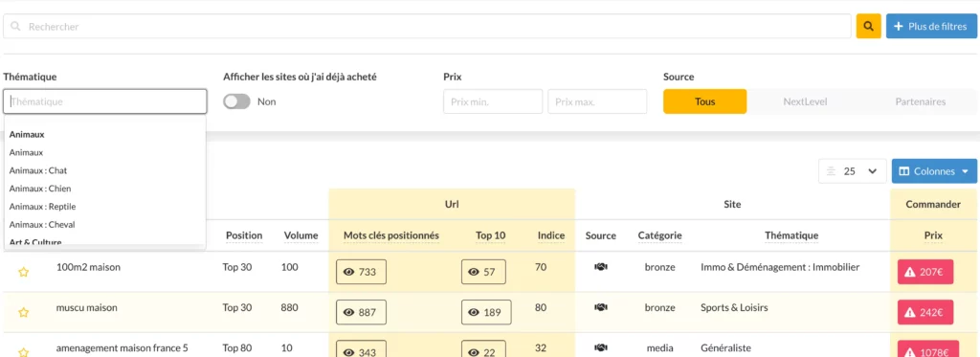View the 22 Top 10 keywords
980x357 pixels.
pos(483,350)
